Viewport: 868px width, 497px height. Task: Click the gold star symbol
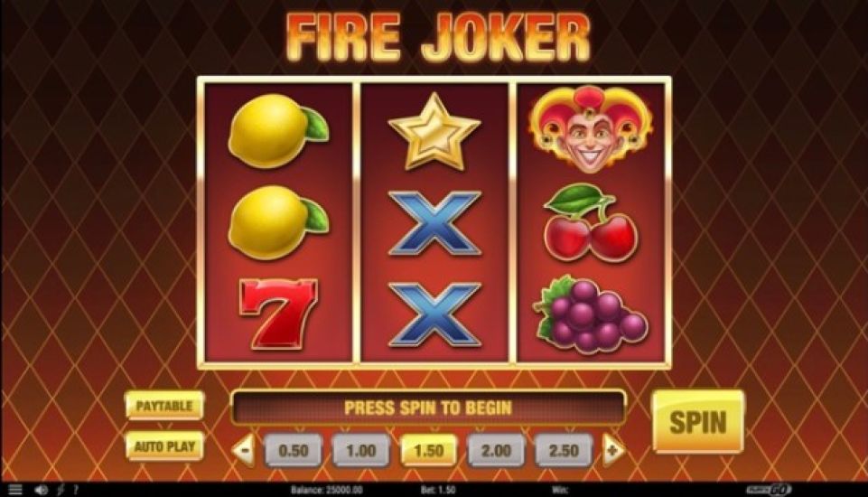coord(434,133)
